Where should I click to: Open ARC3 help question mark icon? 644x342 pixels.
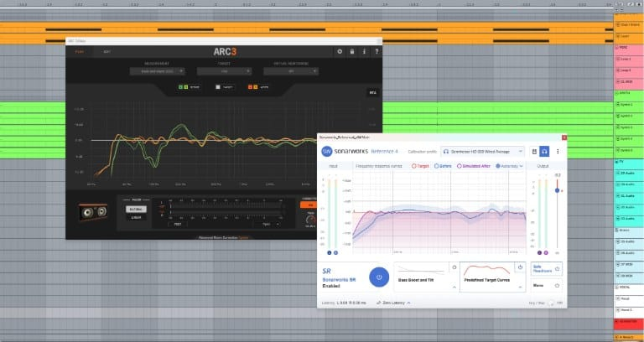click(377, 52)
